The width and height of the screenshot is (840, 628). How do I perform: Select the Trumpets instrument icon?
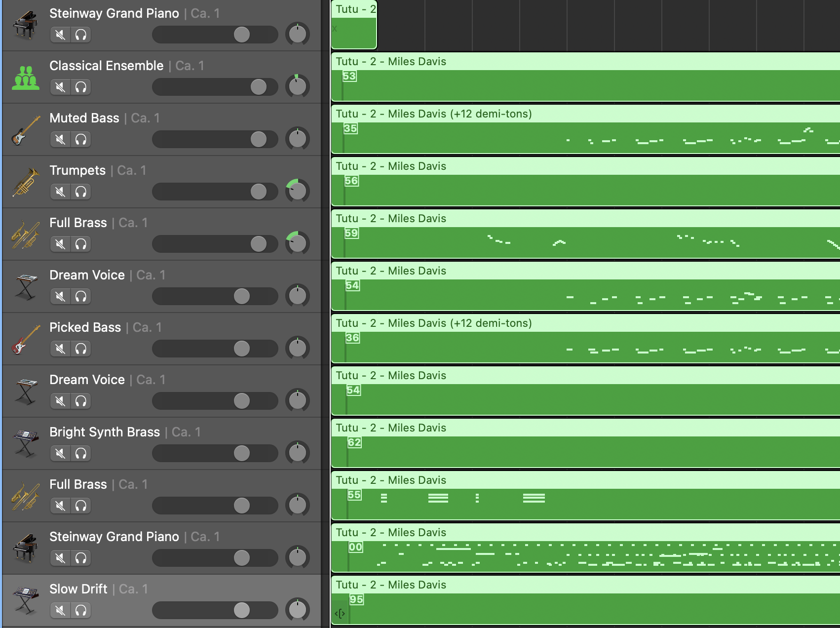(25, 182)
